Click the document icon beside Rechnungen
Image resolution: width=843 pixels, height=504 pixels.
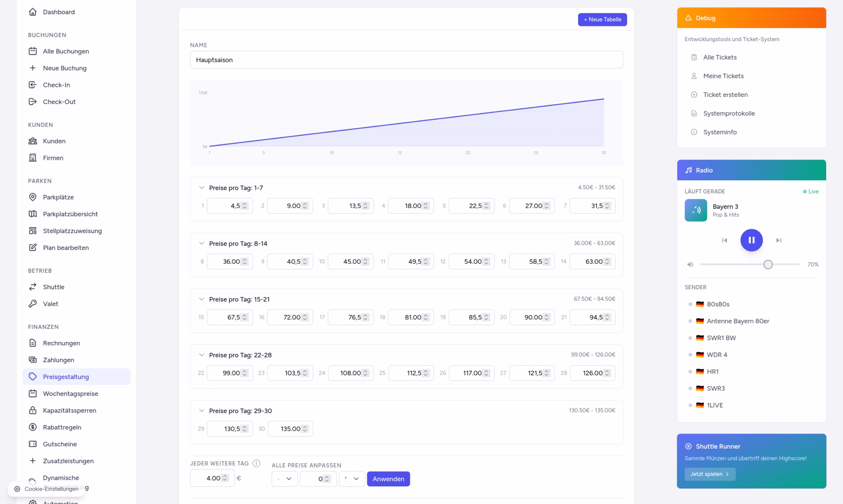tap(33, 344)
